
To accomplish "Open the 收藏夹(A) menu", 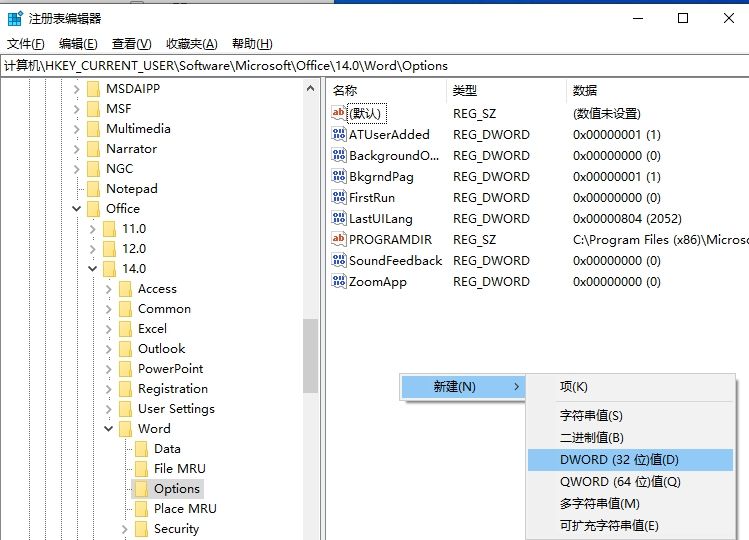I will tap(192, 44).
